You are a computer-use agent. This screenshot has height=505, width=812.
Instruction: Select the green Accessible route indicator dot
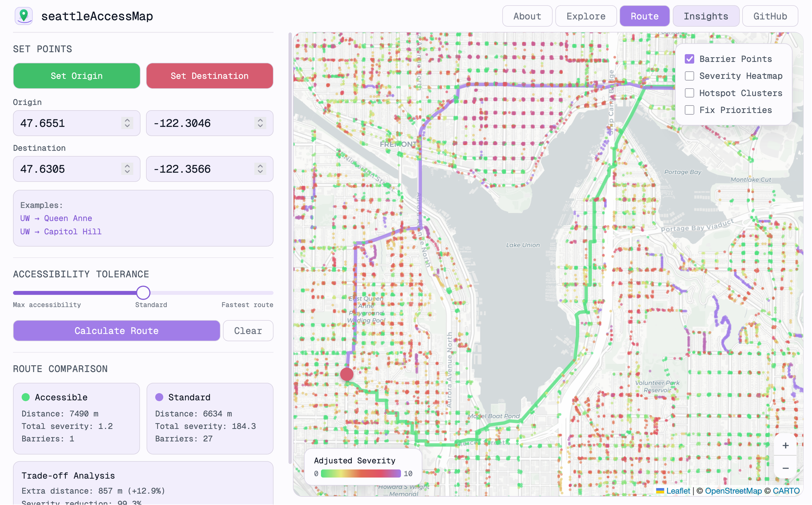click(x=26, y=397)
